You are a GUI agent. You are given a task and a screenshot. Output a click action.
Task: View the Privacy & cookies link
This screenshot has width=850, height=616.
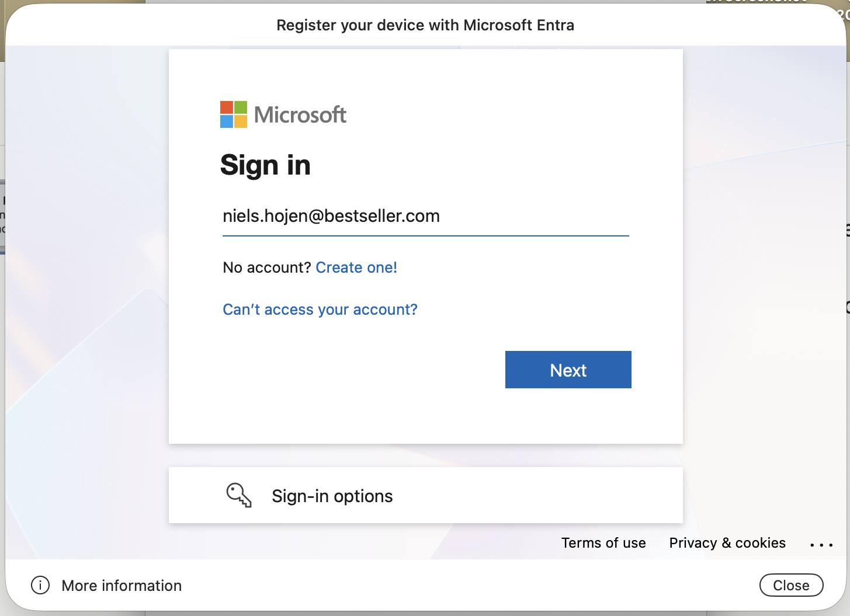click(727, 543)
